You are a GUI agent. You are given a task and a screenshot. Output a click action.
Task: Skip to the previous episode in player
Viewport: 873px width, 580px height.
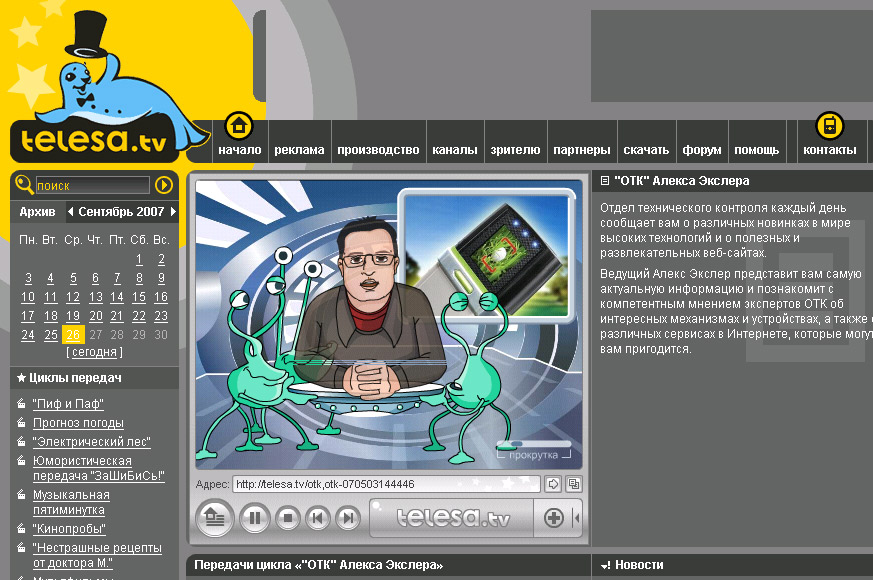point(317,518)
